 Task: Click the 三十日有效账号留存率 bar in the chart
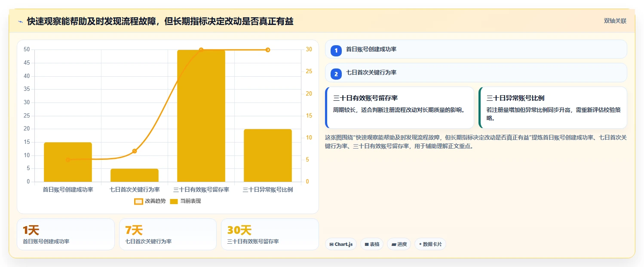[201, 116]
